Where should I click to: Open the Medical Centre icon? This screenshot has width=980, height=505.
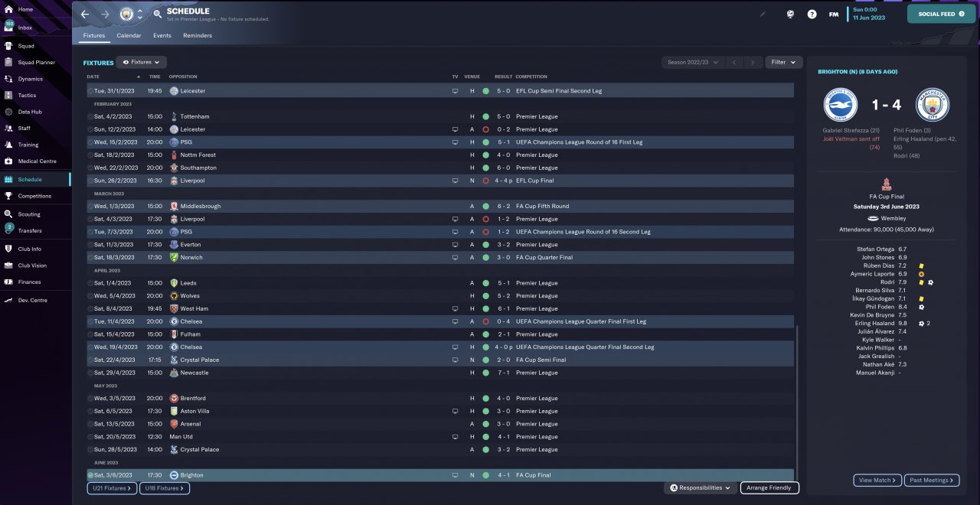[9, 161]
